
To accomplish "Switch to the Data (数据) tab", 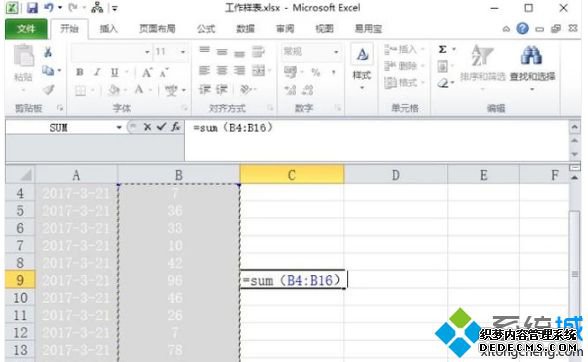I will click(x=245, y=29).
